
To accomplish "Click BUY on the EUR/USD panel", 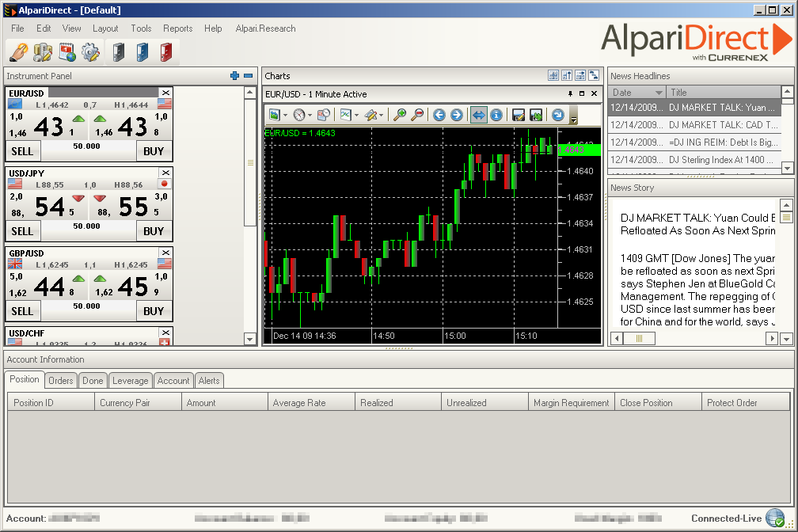I will (154, 151).
